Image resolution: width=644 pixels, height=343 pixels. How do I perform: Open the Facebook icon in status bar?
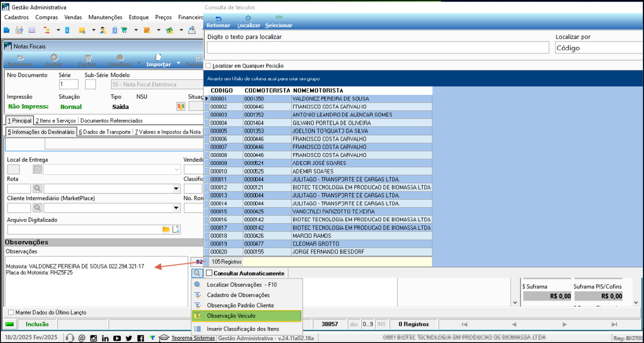click(140, 338)
